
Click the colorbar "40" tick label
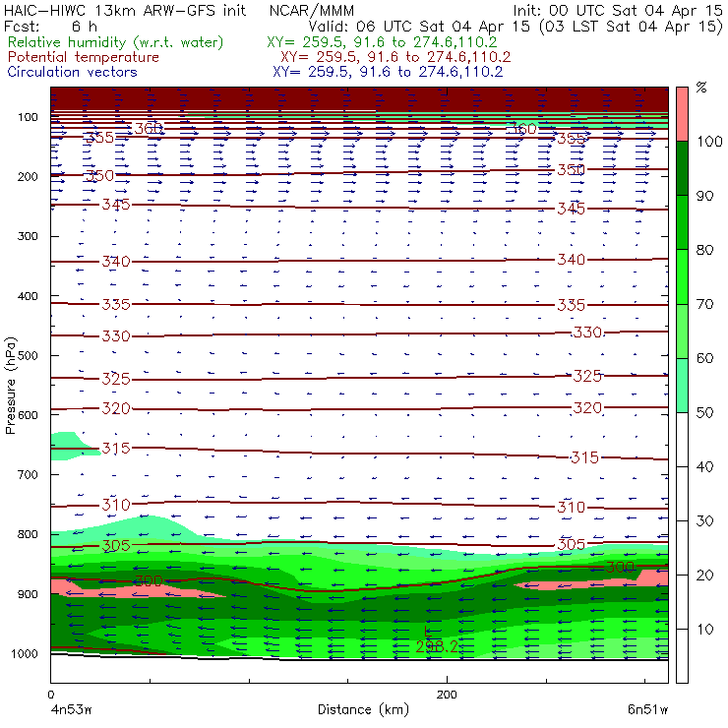(x=704, y=466)
